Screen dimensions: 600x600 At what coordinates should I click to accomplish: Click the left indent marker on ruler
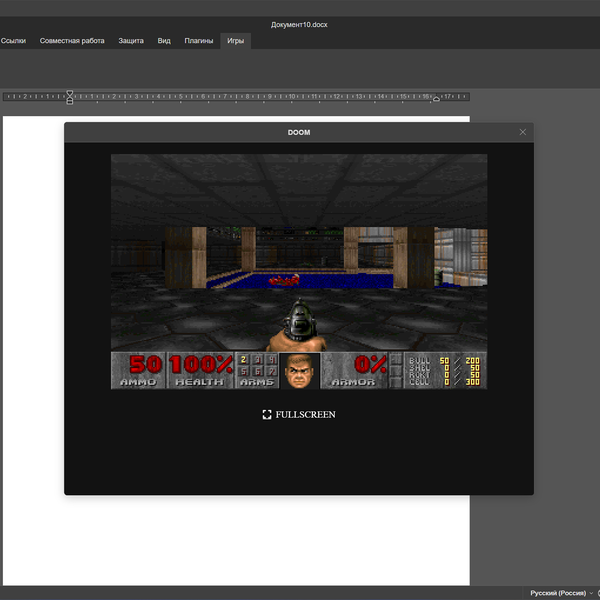coord(69,98)
